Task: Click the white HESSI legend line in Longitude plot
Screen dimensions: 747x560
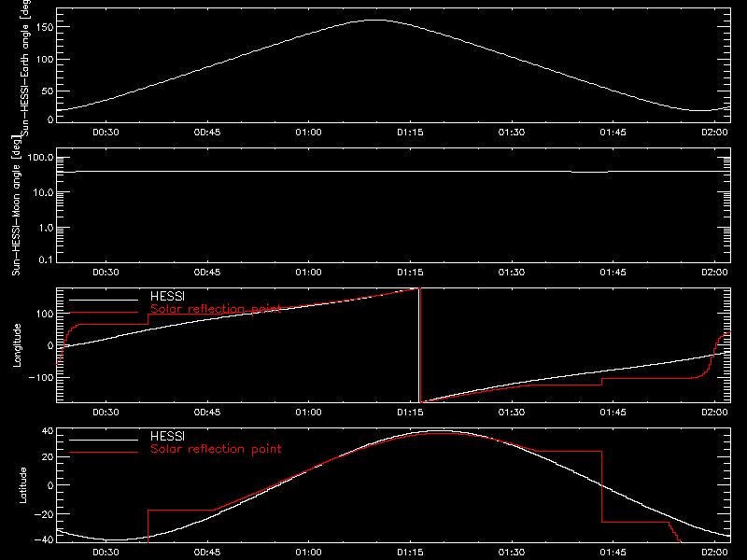Action: [x=104, y=300]
